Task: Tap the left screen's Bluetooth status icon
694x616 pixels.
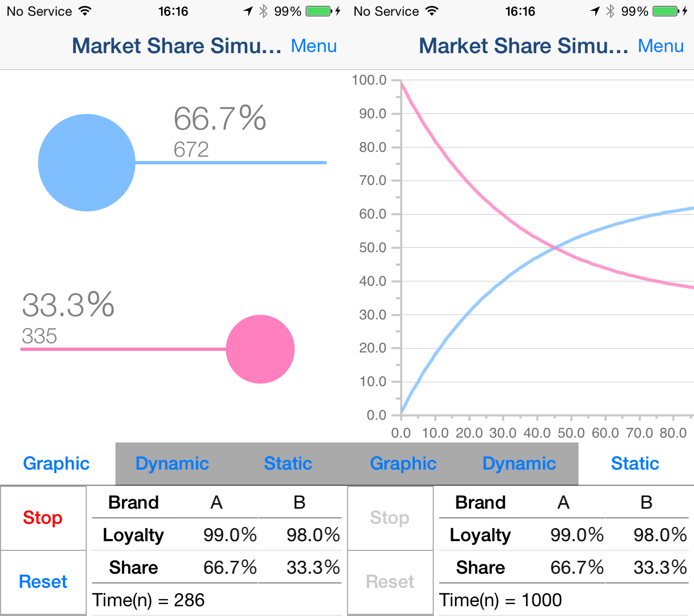Action: [x=264, y=11]
